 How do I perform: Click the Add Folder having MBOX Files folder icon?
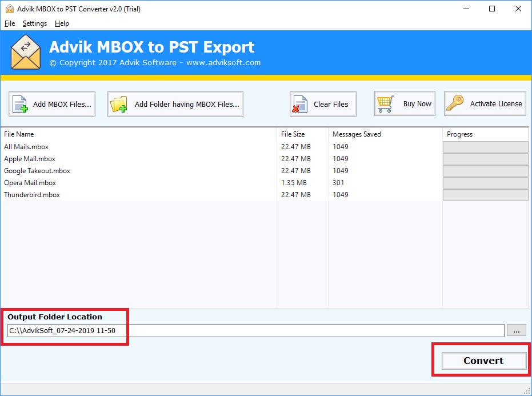click(118, 104)
